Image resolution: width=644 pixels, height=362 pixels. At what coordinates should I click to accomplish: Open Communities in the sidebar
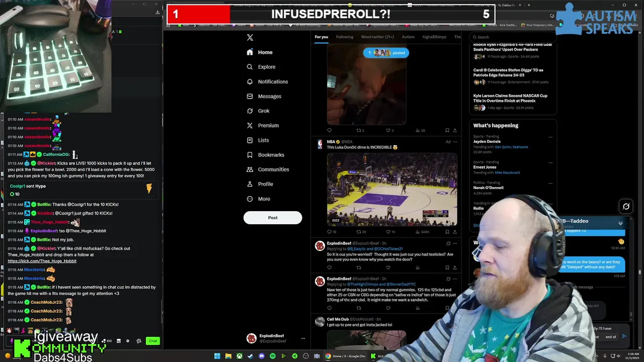(268, 169)
